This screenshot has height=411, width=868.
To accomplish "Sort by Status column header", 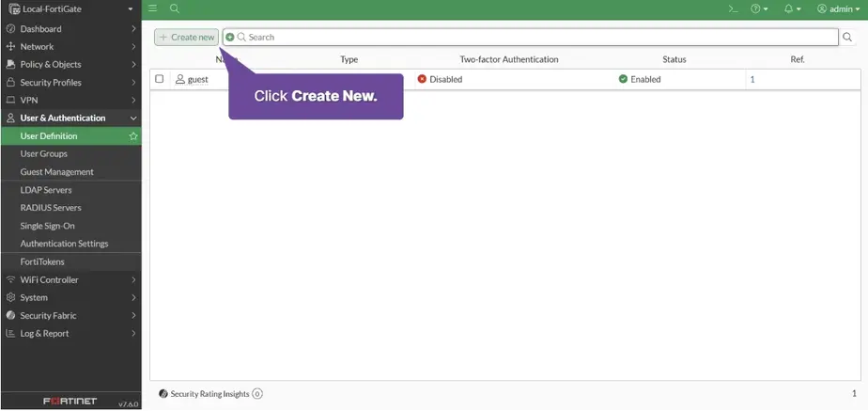I will [x=674, y=59].
